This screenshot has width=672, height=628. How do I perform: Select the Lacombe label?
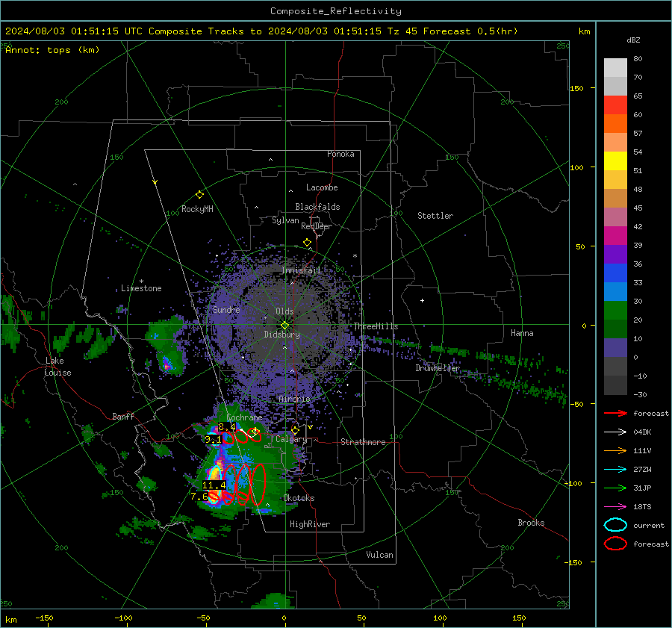click(x=322, y=187)
